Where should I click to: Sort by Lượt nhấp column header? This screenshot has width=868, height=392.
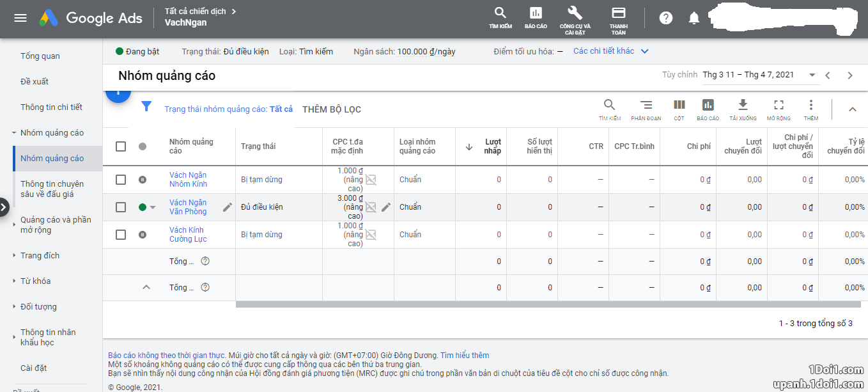[x=492, y=146]
